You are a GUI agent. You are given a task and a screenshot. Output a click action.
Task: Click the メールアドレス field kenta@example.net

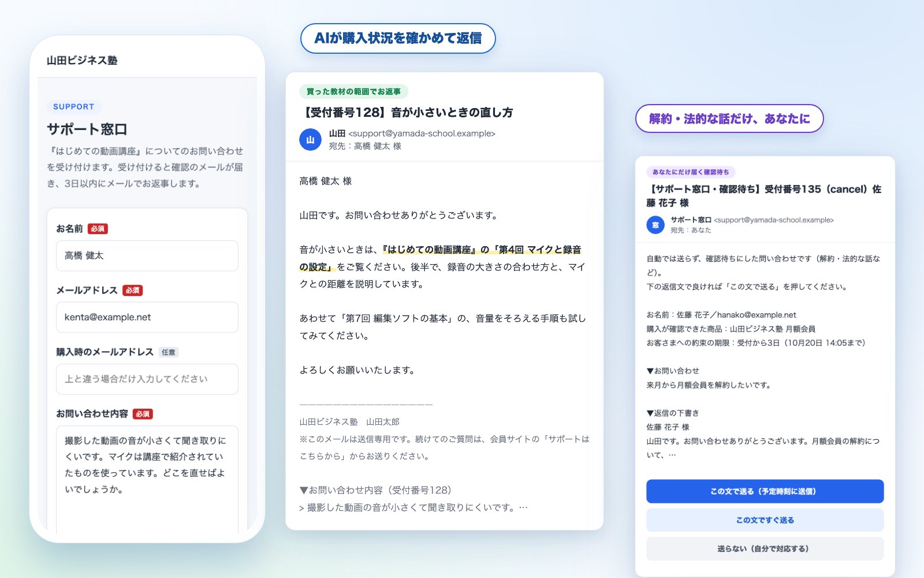point(147,317)
